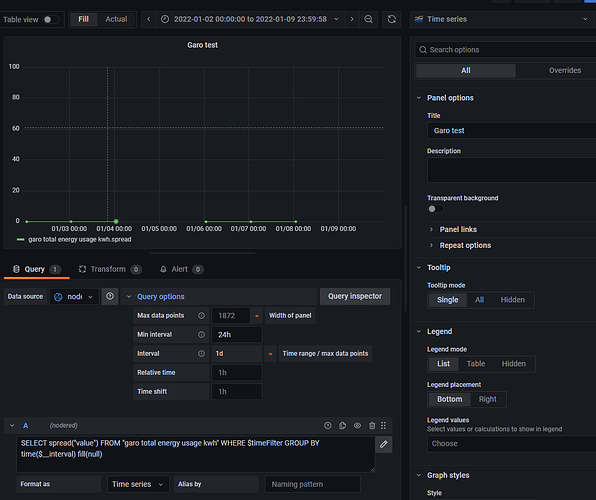Shift time range forward with right arrow
This screenshot has height=500, width=596.
pos(352,19)
